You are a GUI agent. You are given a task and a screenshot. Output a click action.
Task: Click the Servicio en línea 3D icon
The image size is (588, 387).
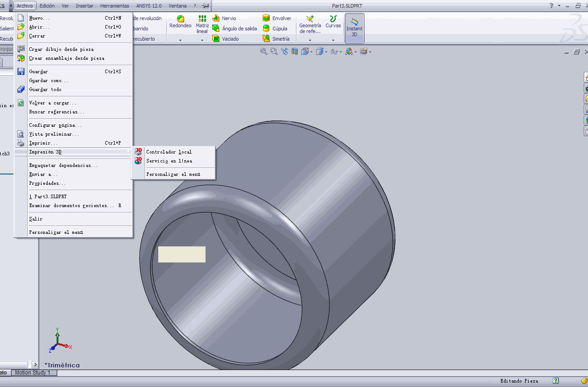click(138, 161)
